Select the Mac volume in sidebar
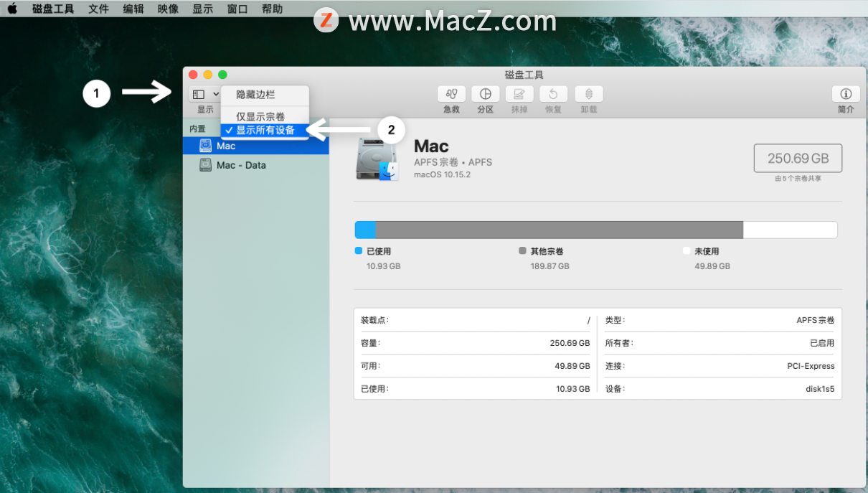The image size is (868, 493). tap(256, 146)
